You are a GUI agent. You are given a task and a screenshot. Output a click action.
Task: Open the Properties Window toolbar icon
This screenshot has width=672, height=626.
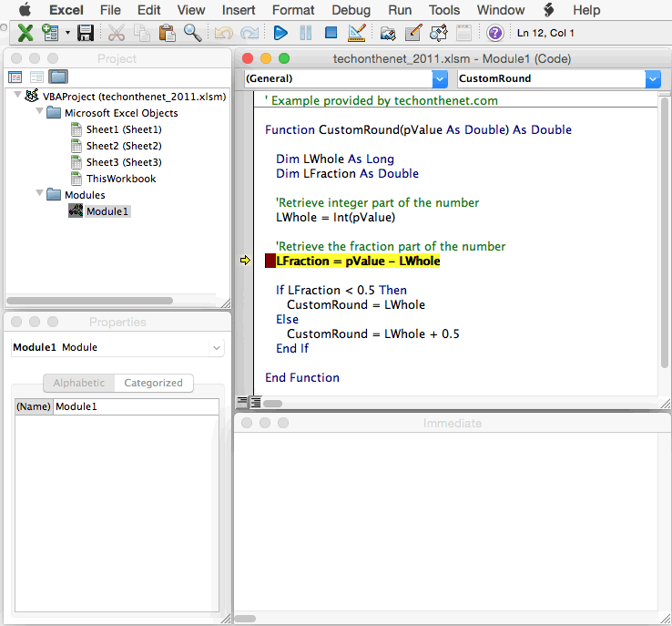tap(413, 33)
